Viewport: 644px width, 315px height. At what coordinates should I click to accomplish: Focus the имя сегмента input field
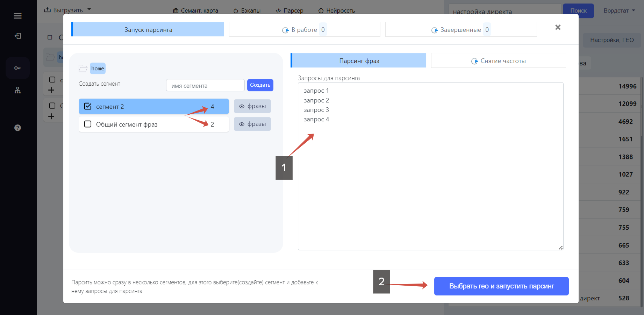point(205,85)
